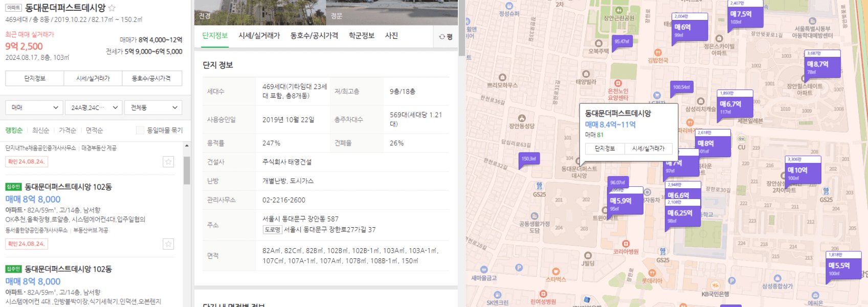Screen dimensions: 868x307
Task: Click 단지정보 in the map popup
Action: pyautogui.click(x=605, y=148)
